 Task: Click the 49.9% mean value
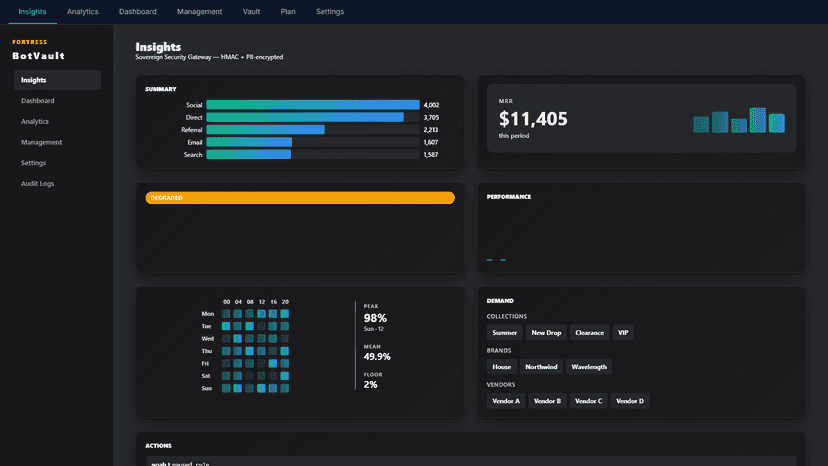click(377, 357)
